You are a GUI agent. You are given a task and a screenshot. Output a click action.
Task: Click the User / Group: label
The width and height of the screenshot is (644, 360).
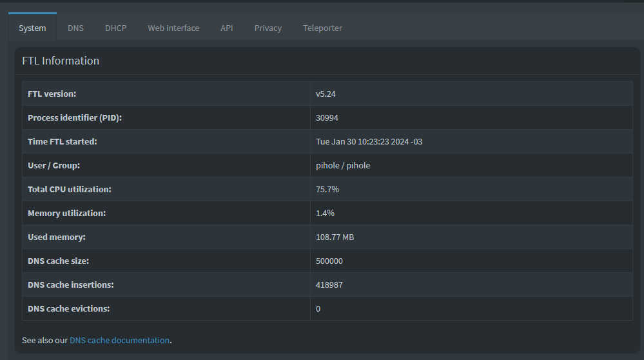click(54, 166)
